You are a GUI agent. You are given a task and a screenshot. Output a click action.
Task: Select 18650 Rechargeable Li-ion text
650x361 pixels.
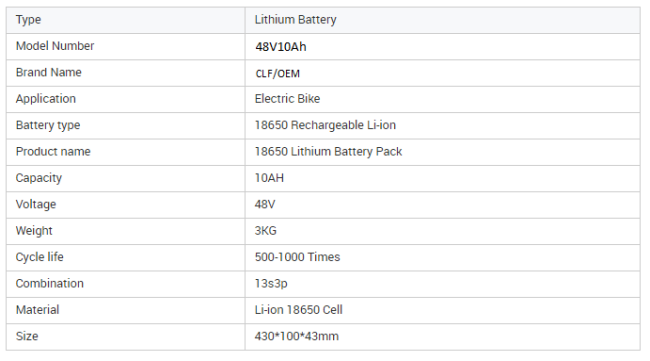[325, 125]
